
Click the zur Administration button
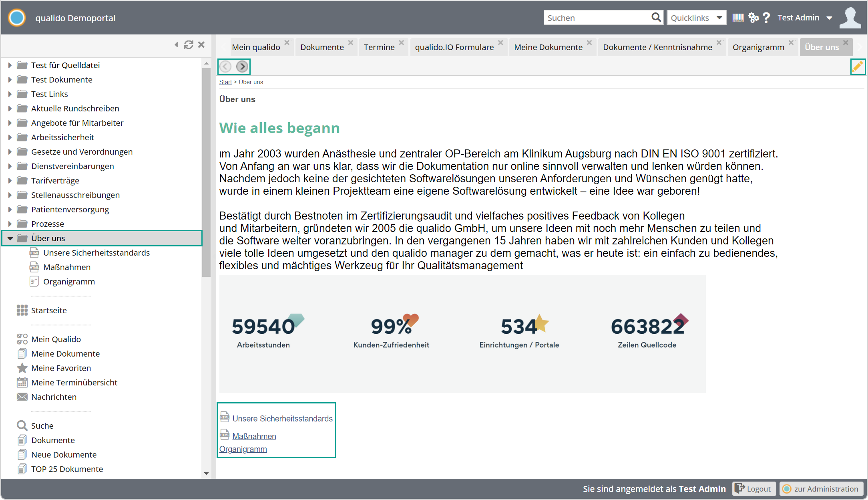pyautogui.click(x=821, y=489)
